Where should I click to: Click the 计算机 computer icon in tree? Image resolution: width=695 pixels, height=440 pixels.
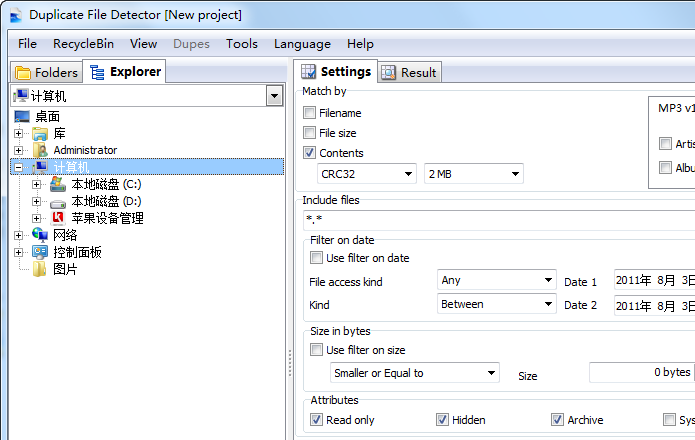tap(40, 167)
